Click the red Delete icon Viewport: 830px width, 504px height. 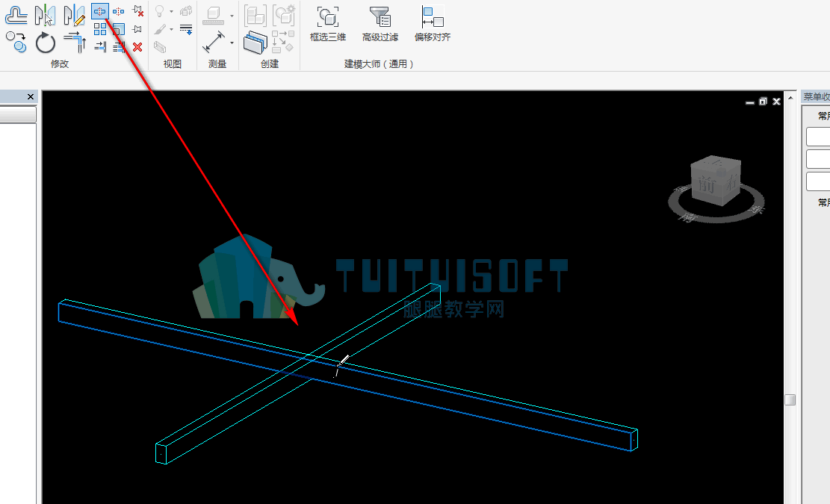click(137, 47)
